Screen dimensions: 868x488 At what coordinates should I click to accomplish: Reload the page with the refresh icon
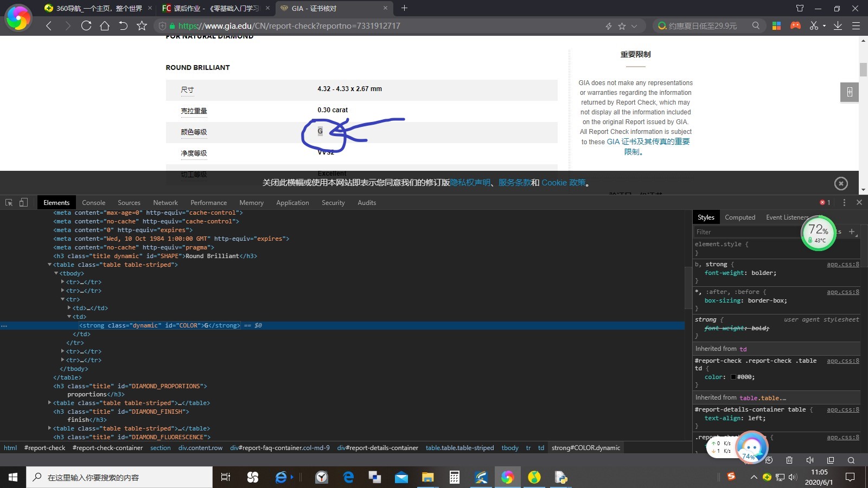[x=86, y=25]
